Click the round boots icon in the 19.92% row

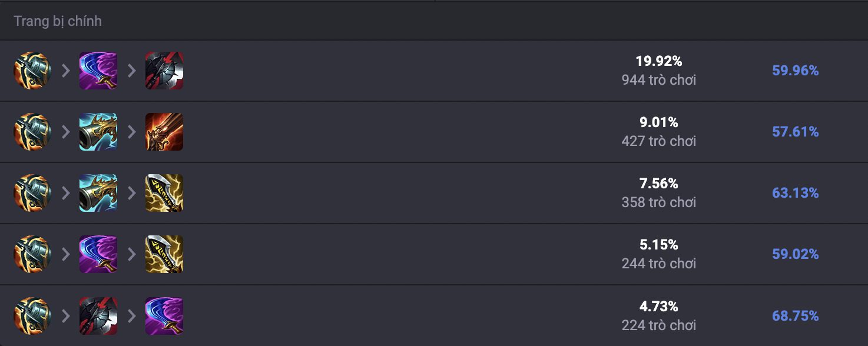pyautogui.click(x=32, y=71)
